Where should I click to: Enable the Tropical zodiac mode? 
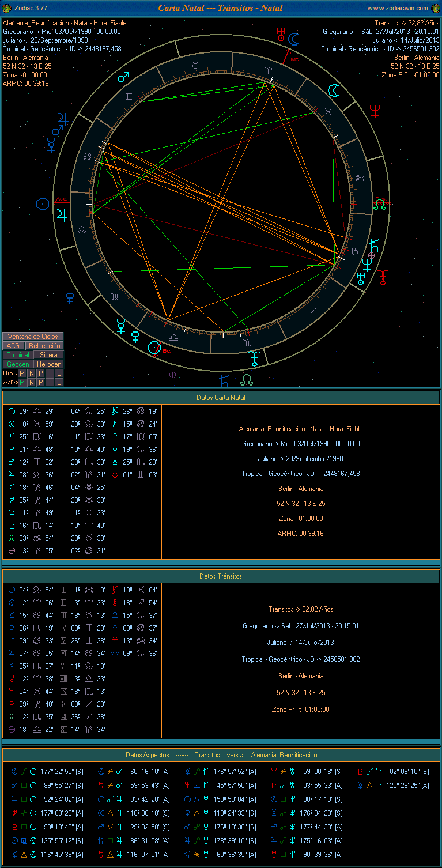click(18, 355)
